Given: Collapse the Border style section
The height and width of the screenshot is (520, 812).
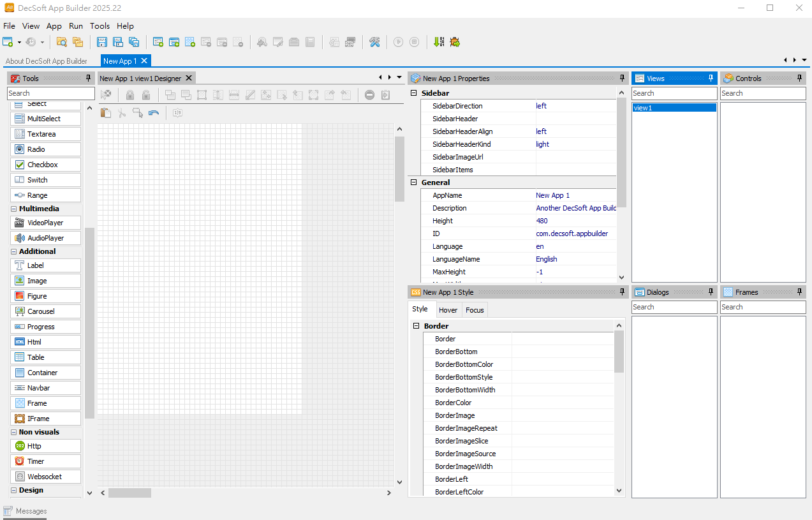Looking at the screenshot, I should coord(417,326).
